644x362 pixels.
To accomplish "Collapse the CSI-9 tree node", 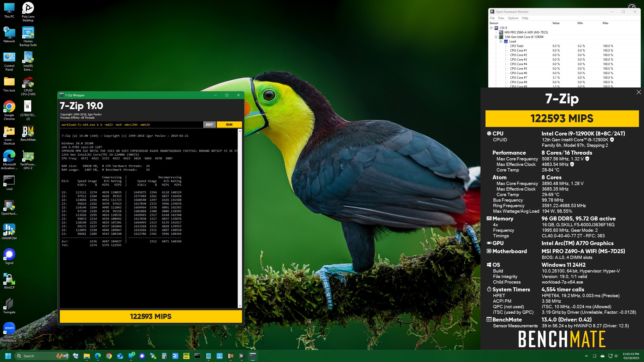I will coord(491,28).
